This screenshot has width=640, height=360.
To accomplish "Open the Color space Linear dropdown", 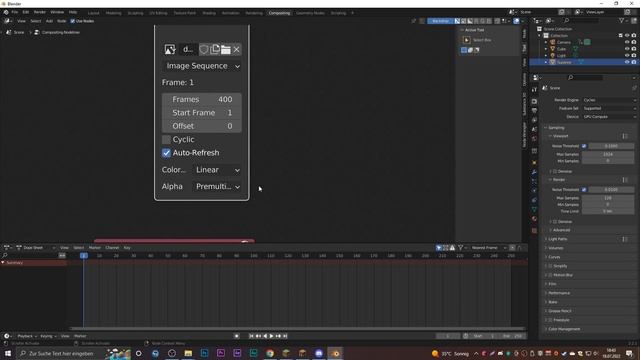I will click(x=217, y=170).
